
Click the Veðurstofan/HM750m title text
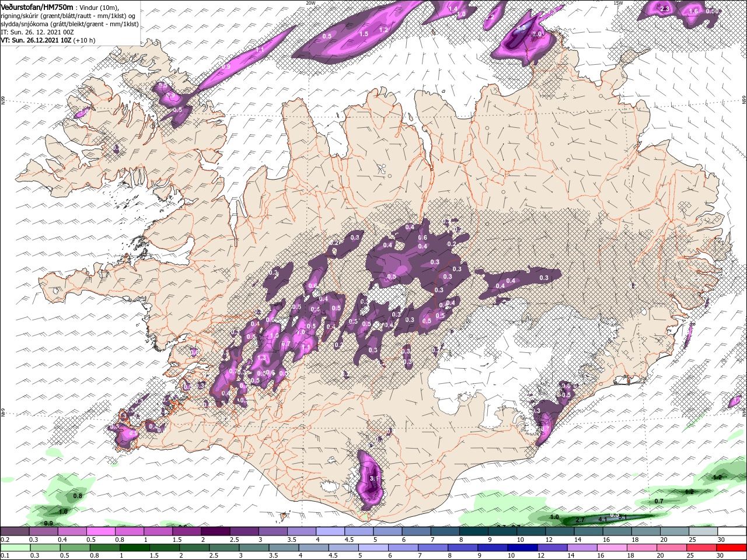pos(37,6)
